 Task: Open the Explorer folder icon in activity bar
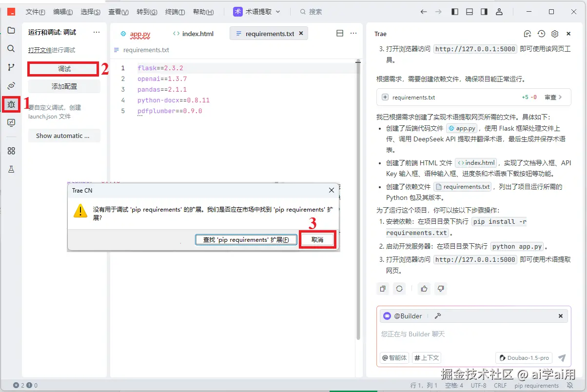[11, 30]
